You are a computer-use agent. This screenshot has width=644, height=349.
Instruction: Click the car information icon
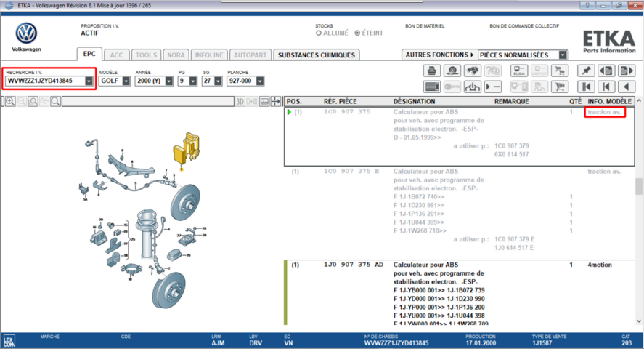coord(473,87)
